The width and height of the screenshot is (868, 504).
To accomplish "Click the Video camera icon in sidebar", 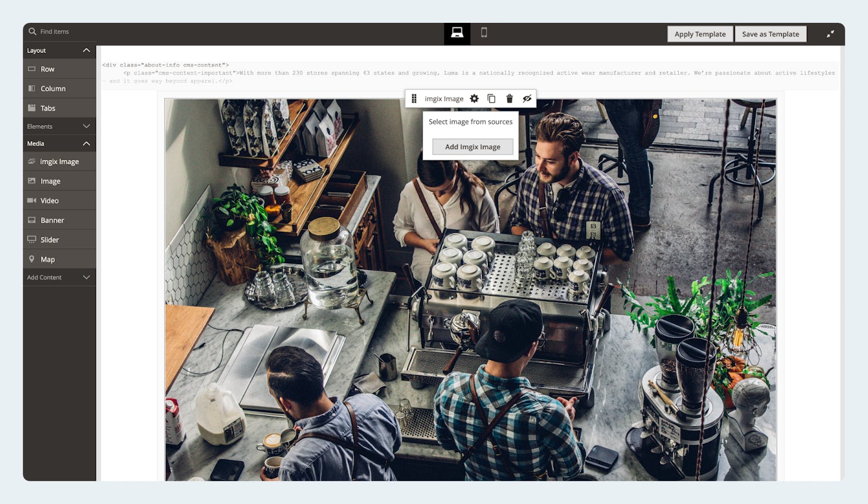I will coord(31,200).
